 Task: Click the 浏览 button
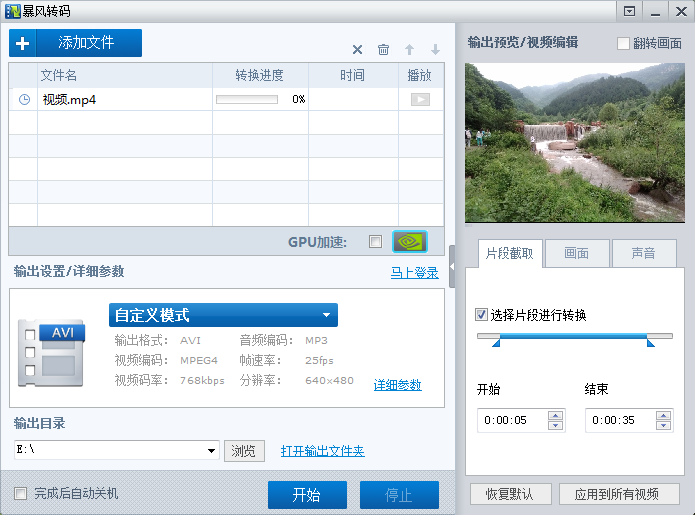point(244,451)
